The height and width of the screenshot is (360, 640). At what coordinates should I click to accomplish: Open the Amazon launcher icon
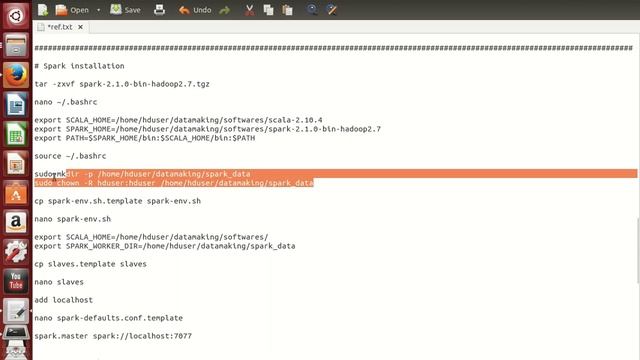16,222
